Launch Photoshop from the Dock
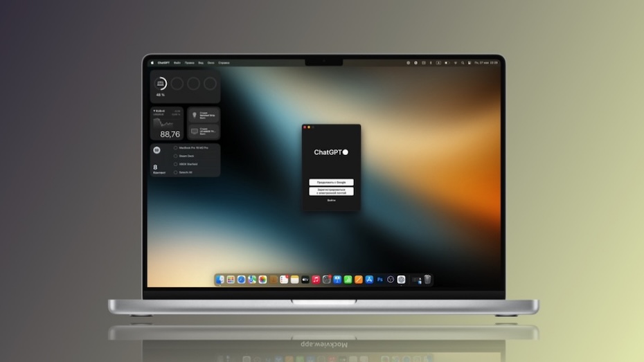 pyautogui.click(x=380, y=280)
